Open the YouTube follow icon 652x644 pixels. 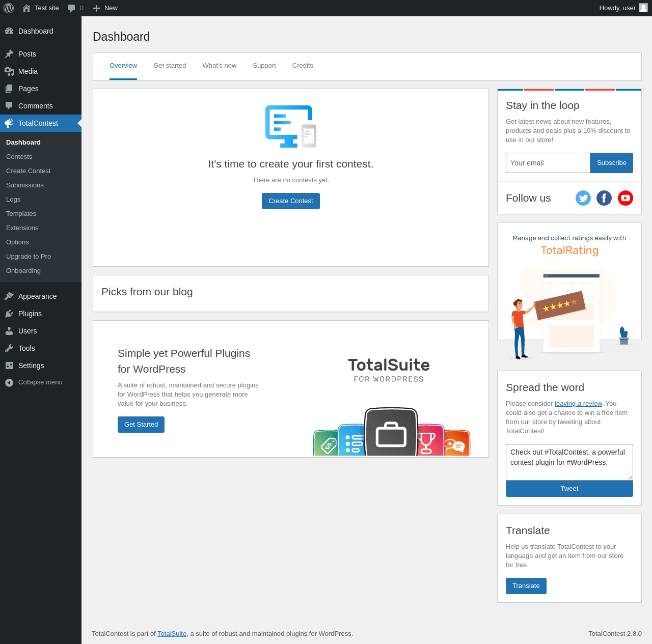(626, 198)
